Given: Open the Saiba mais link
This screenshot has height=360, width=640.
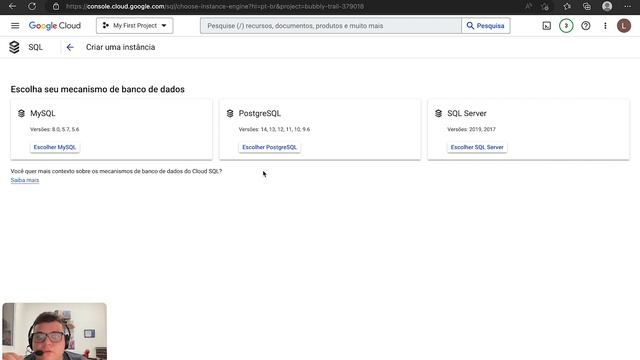Looking at the screenshot, I should click(25, 180).
